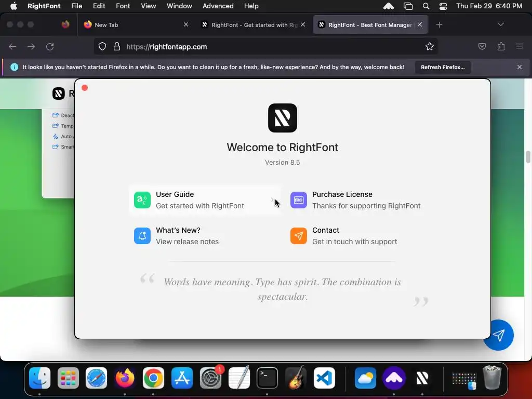Open Launchpad from the Dock
532x399 pixels.
[68, 378]
